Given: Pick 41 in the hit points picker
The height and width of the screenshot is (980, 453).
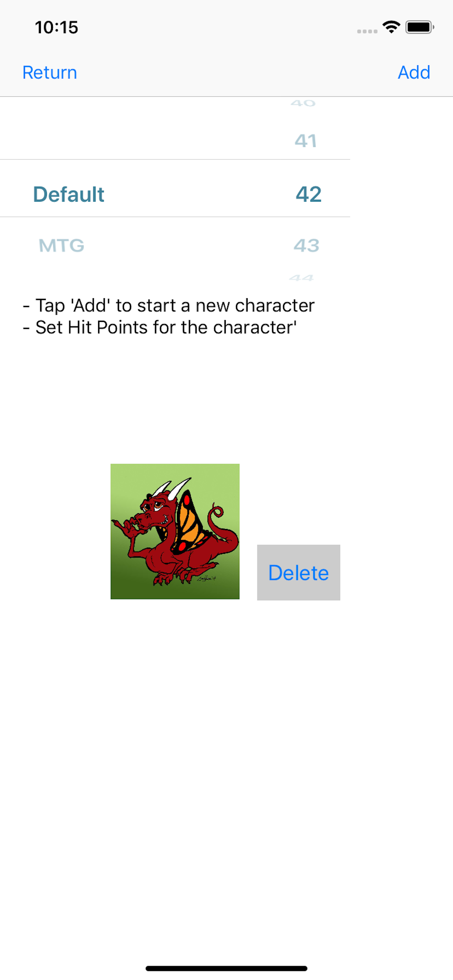Looking at the screenshot, I should coord(306,141).
